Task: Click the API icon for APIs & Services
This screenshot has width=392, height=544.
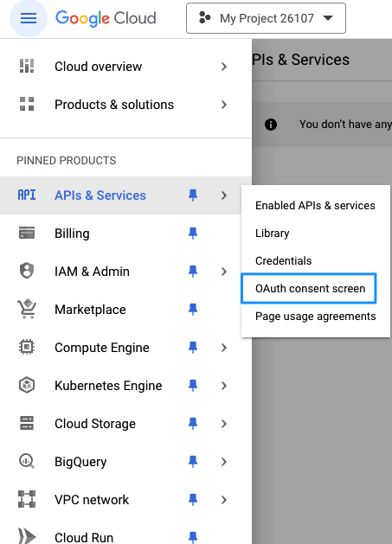Action: 27,195
